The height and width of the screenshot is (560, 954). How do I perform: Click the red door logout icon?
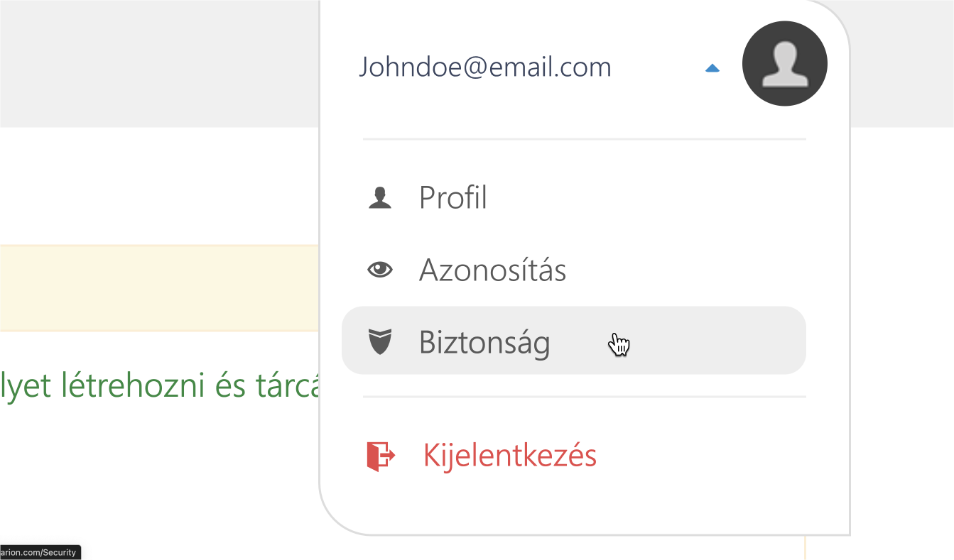(380, 456)
